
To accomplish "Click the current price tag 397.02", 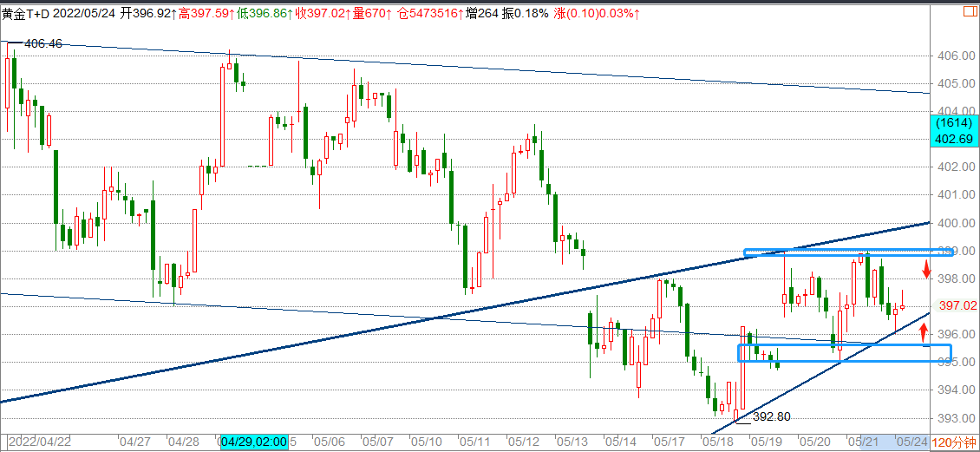I will click(x=957, y=305).
